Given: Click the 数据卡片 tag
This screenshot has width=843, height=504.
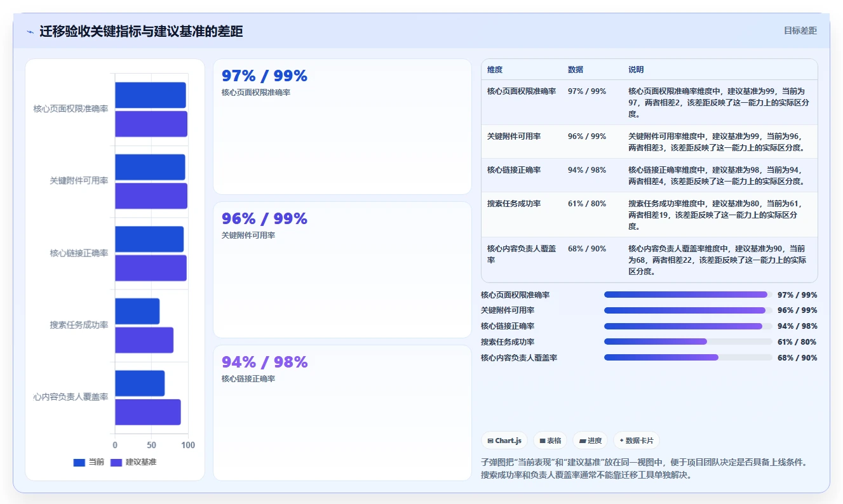Looking at the screenshot, I should [x=637, y=441].
